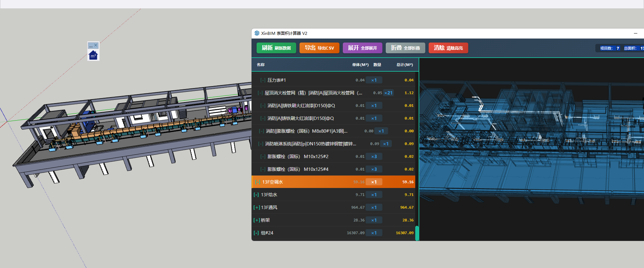
Task: Collapse the 组#24 tree node
Action: click(256, 233)
